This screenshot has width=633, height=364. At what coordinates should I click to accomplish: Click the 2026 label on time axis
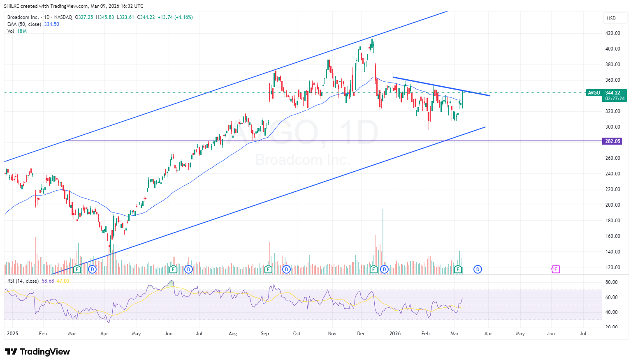click(395, 334)
